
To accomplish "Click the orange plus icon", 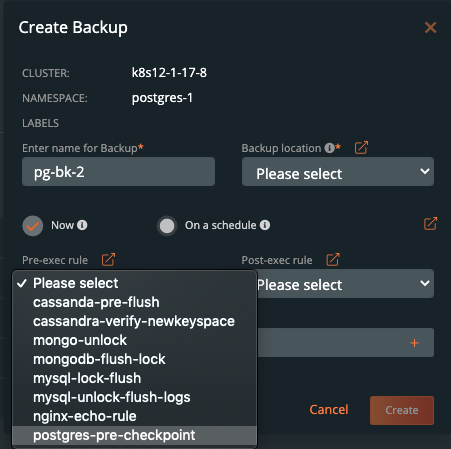I will pos(414,343).
